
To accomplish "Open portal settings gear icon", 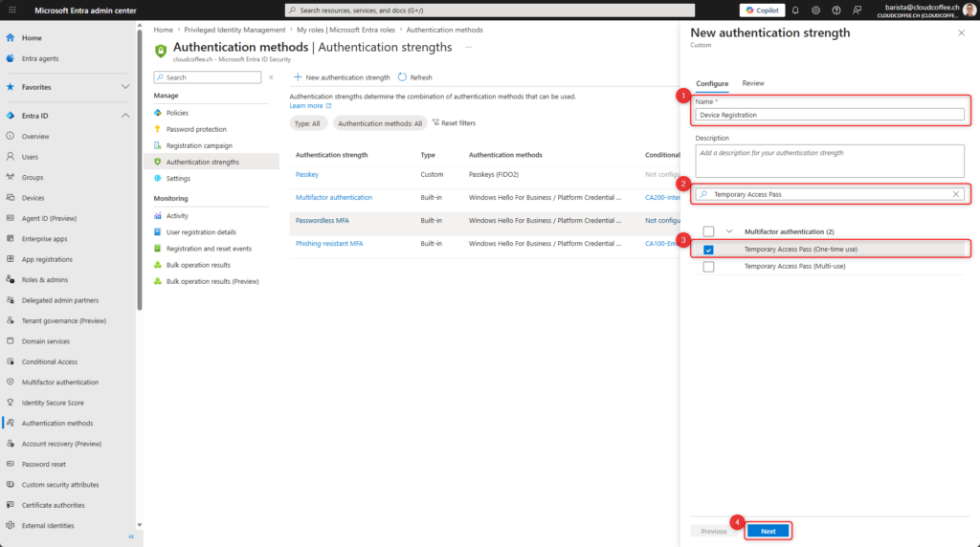I will 815,10.
